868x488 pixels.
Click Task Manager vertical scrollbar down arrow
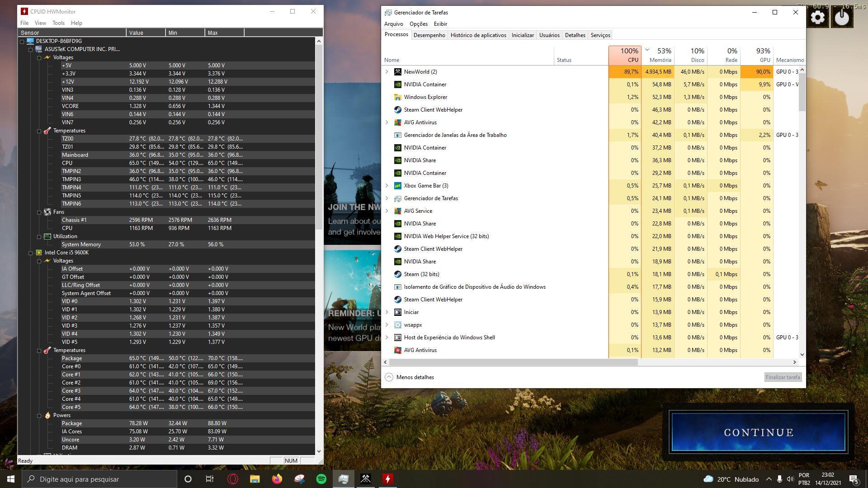point(802,355)
